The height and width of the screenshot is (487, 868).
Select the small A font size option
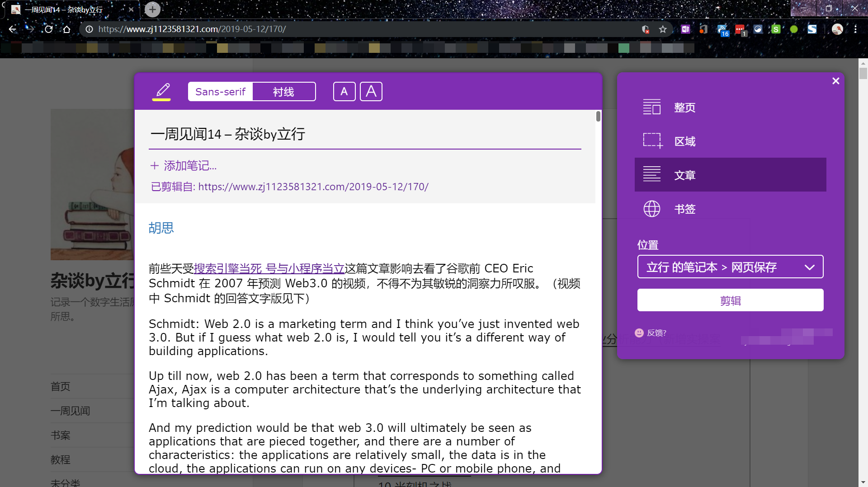click(344, 91)
